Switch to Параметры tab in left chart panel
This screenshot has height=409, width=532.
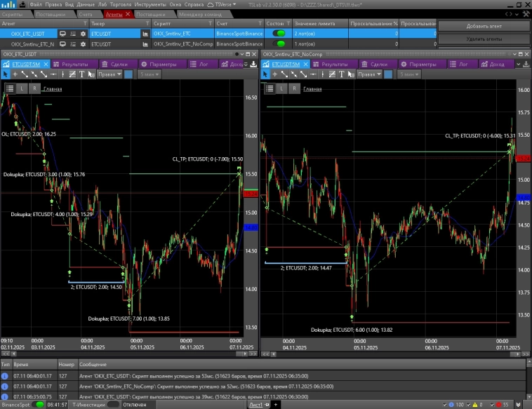[163, 64]
